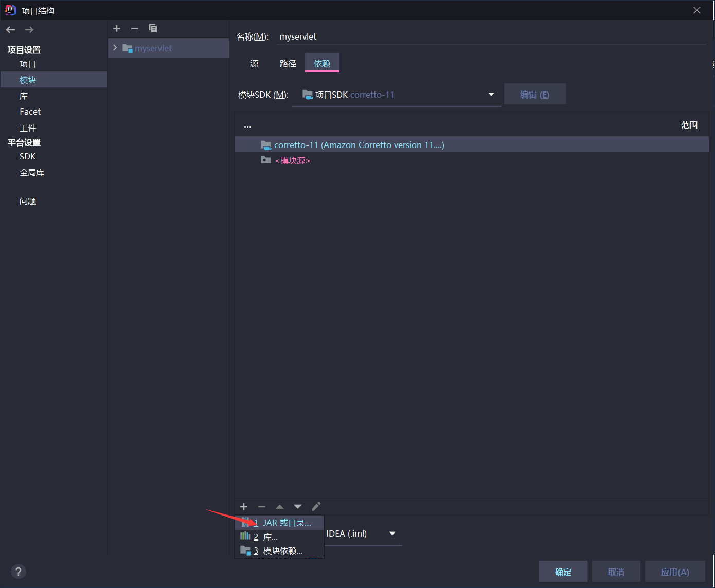
Task: Close the 项目结构 dialog window
Action: (x=697, y=10)
